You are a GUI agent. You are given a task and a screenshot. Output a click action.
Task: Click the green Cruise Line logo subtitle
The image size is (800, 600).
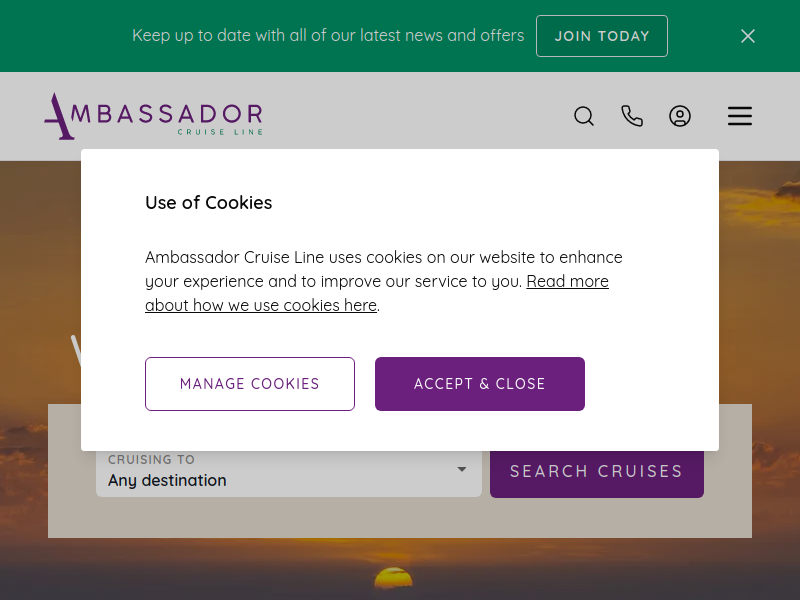pyautogui.click(x=220, y=132)
